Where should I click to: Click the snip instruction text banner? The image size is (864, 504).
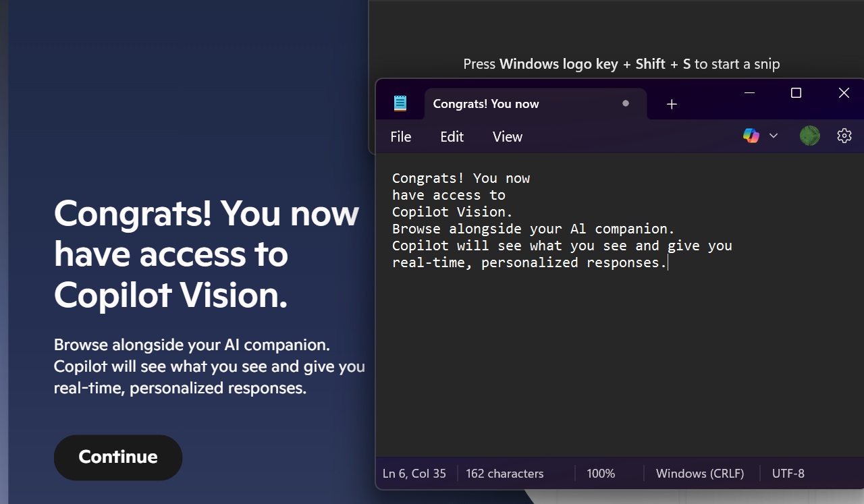(621, 63)
